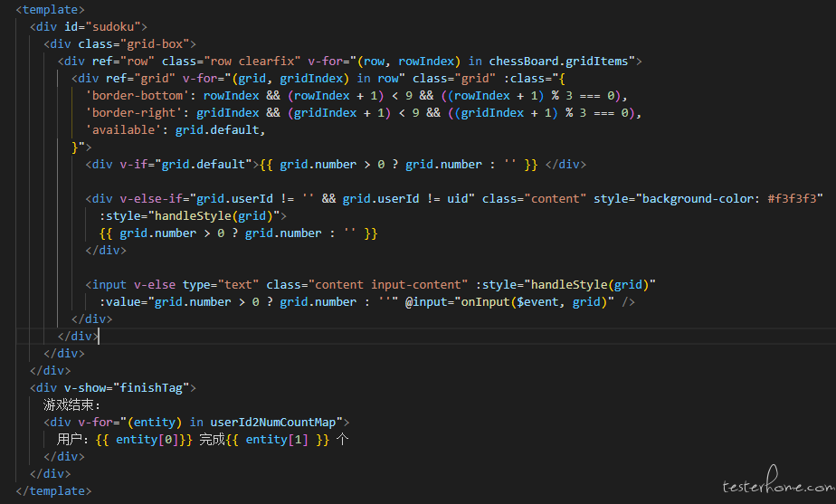Click the 'available' class key

pyautogui.click(x=123, y=129)
